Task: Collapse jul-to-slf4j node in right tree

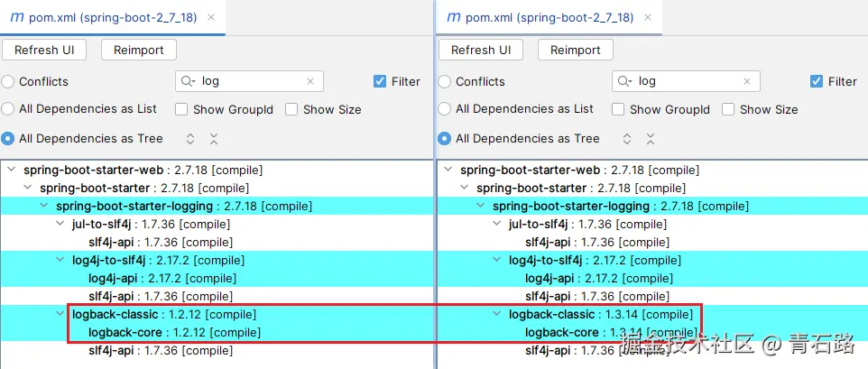Action: (x=496, y=224)
